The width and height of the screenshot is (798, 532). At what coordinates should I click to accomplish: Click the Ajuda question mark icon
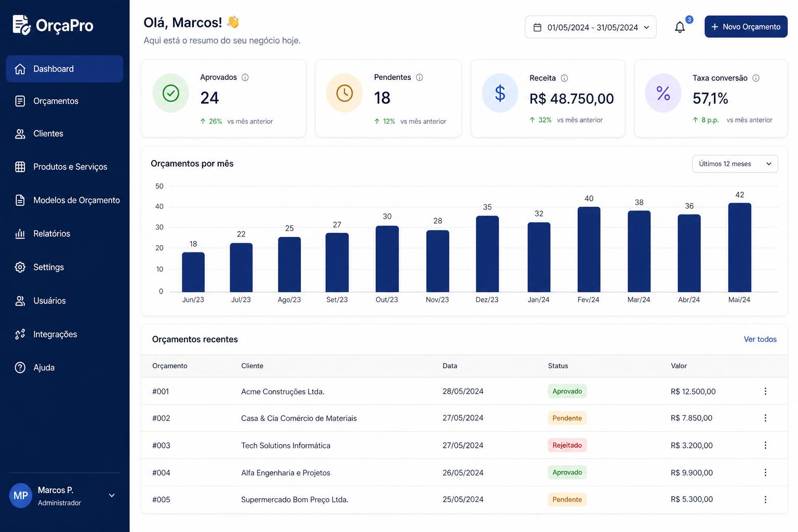[x=20, y=368]
